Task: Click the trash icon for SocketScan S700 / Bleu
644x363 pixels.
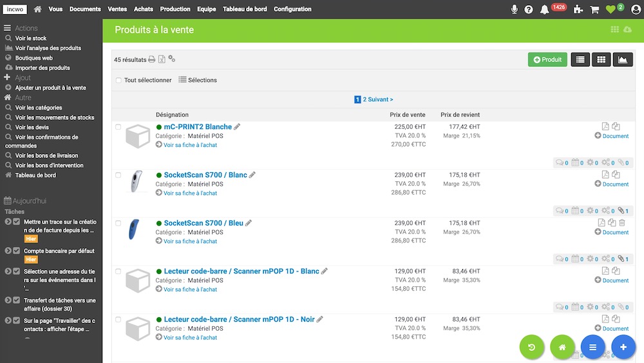Action: [622, 222]
